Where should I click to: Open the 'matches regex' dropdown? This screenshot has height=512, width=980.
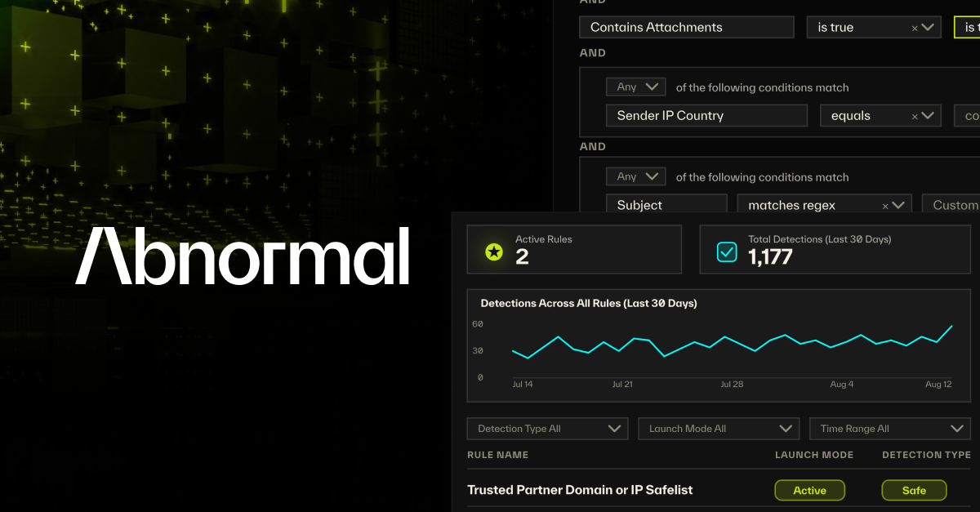(x=898, y=205)
